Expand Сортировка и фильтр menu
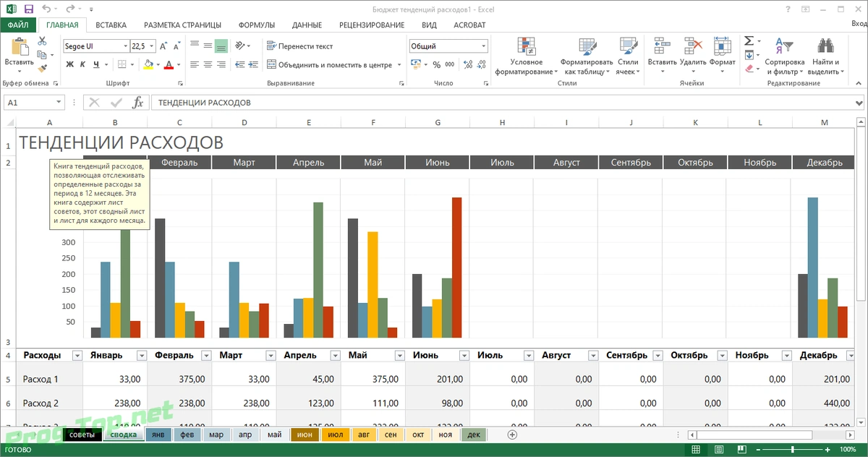The height and width of the screenshot is (457, 868). coord(785,56)
